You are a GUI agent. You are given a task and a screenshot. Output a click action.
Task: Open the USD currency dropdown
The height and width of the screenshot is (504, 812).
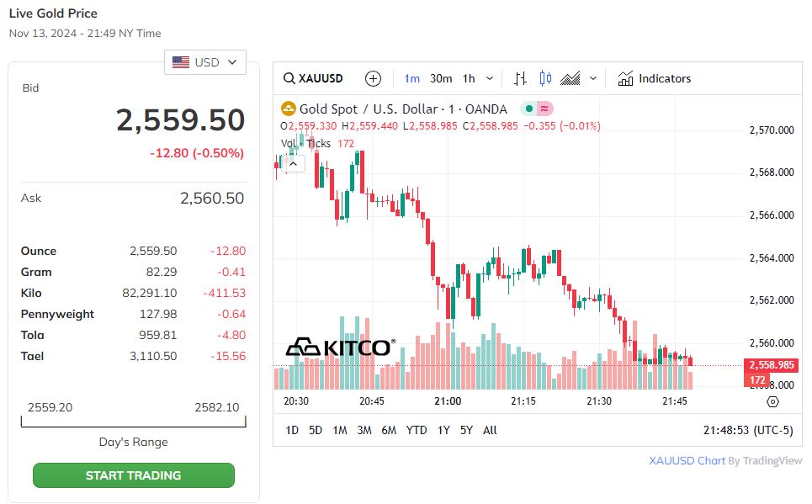point(205,62)
